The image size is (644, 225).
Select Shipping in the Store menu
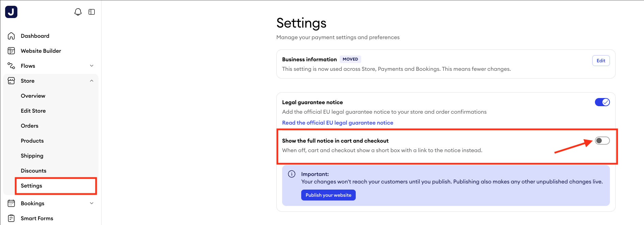point(32,156)
